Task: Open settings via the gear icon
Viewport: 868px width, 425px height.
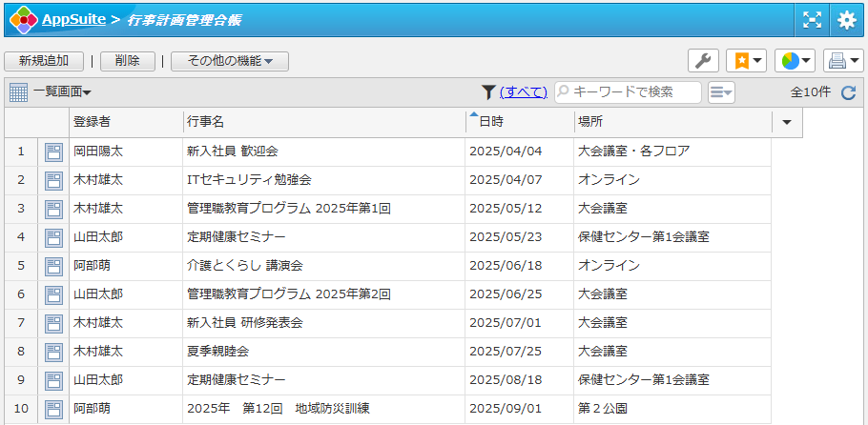Action: click(x=846, y=19)
